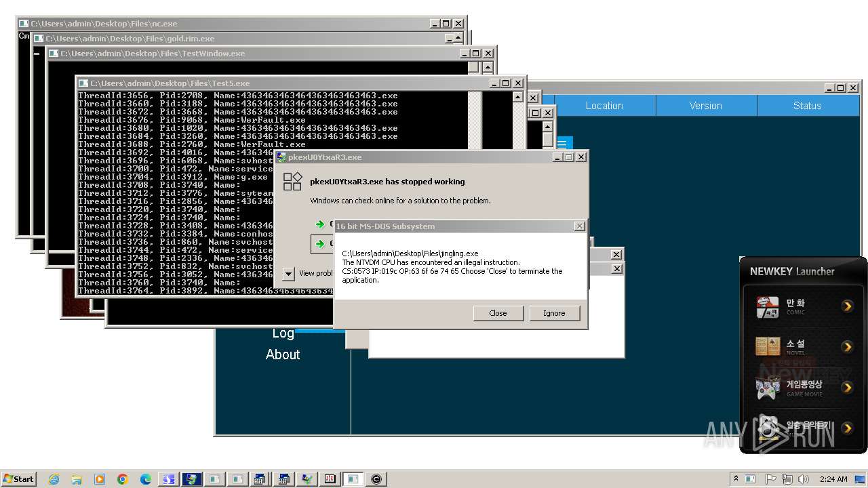Screen dimensions: 868x488
Task: Click the NEWKEY Launcher title text
Action: click(x=792, y=271)
